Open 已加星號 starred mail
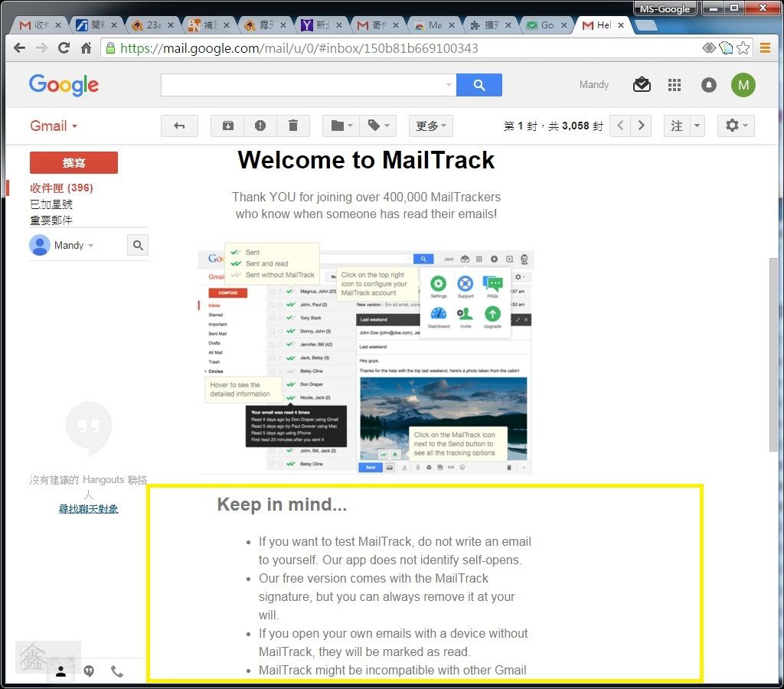This screenshot has width=784, height=689. (x=51, y=204)
